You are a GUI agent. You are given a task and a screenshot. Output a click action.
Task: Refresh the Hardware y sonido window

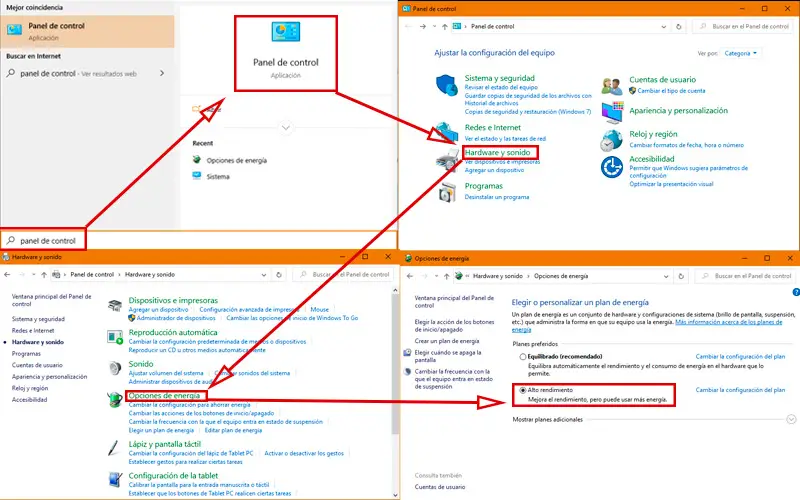[279, 274]
